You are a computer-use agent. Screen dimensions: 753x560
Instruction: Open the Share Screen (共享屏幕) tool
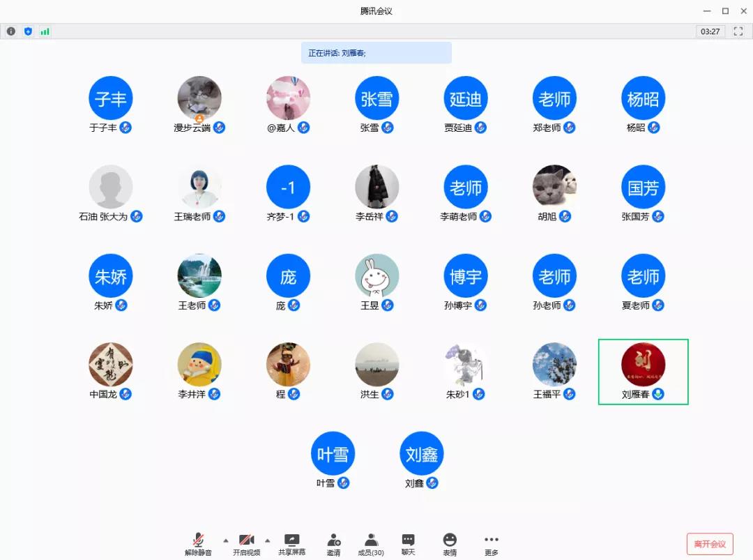pos(291,544)
